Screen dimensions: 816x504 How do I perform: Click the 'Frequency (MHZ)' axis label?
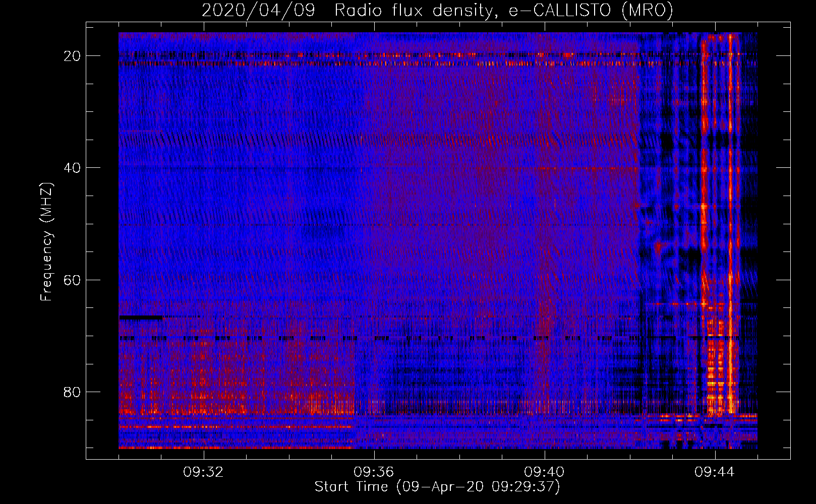coord(46,242)
